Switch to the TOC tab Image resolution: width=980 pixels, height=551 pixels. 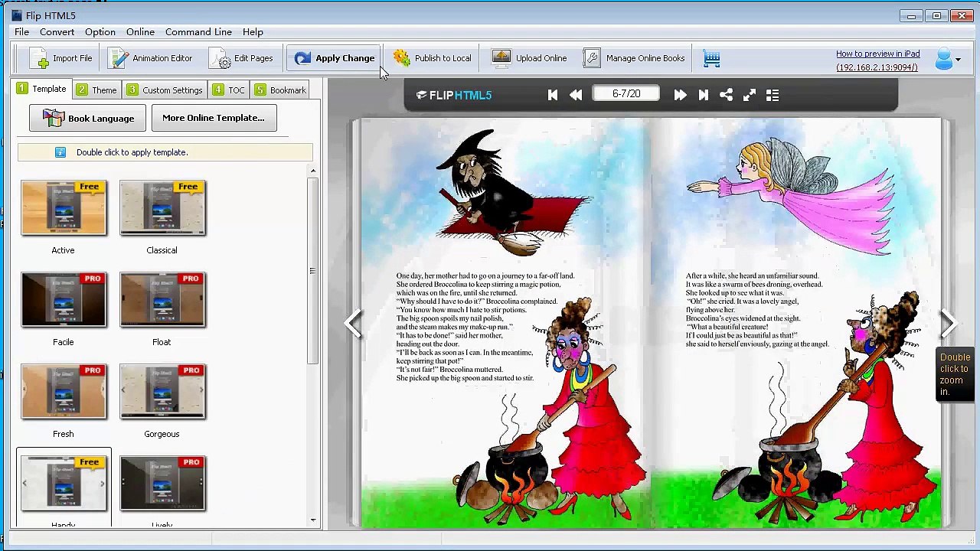tap(228, 90)
